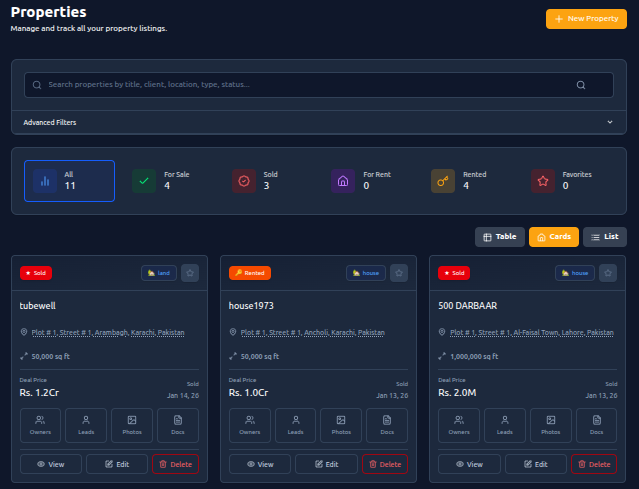Toggle favorite star on 500 DARBAAR card
This screenshot has width=639, height=489.
tap(608, 272)
